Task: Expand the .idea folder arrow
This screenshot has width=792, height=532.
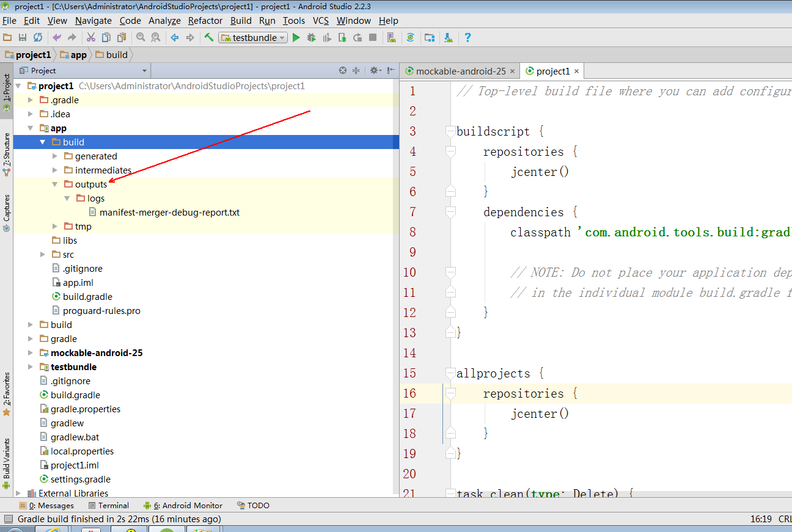Action: point(31,114)
